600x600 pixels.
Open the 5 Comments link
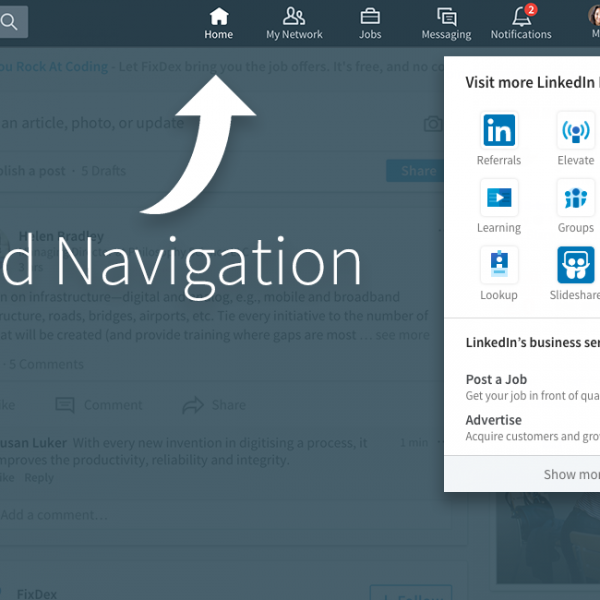coord(46,364)
